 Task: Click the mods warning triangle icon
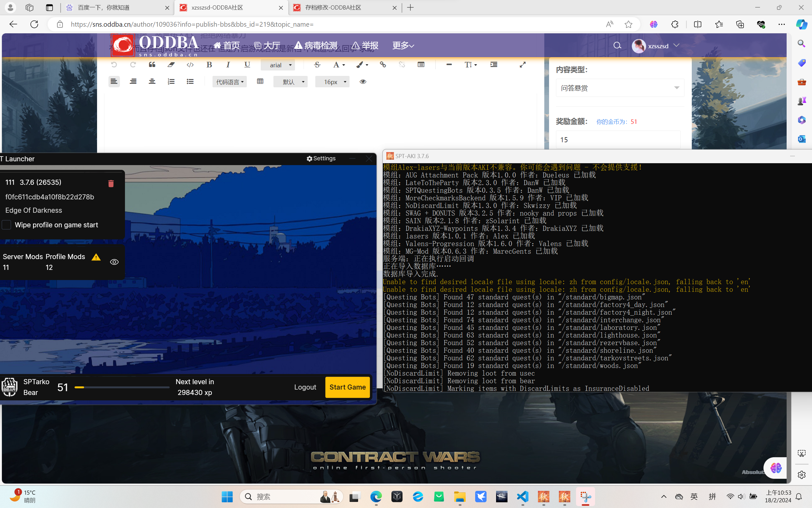(96, 257)
